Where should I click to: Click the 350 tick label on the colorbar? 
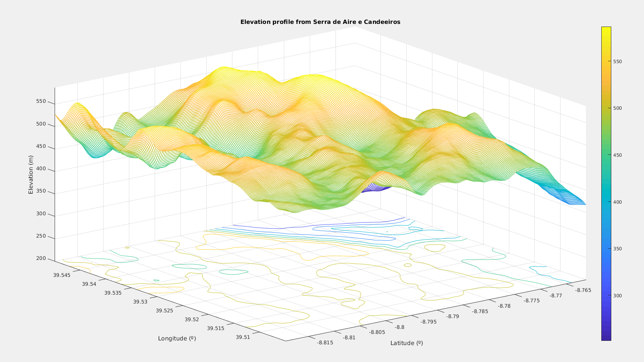click(x=617, y=249)
